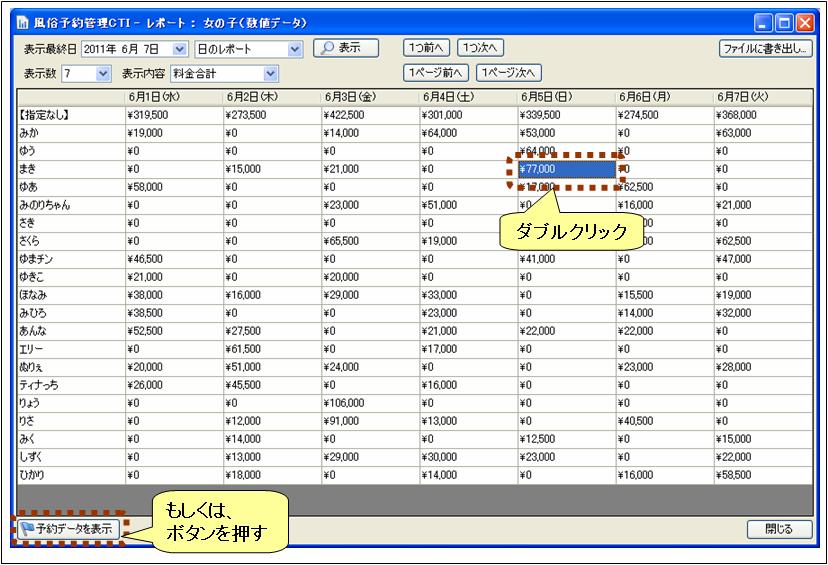Screen dimensions: 828x565
Task: Click the 閉じる button
Action: click(x=778, y=529)
